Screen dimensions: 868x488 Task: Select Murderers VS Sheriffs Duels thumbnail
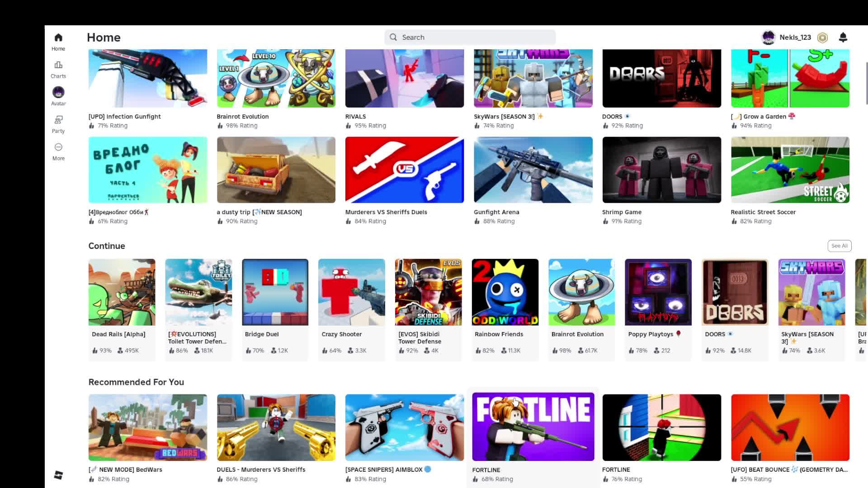point(404,170)
